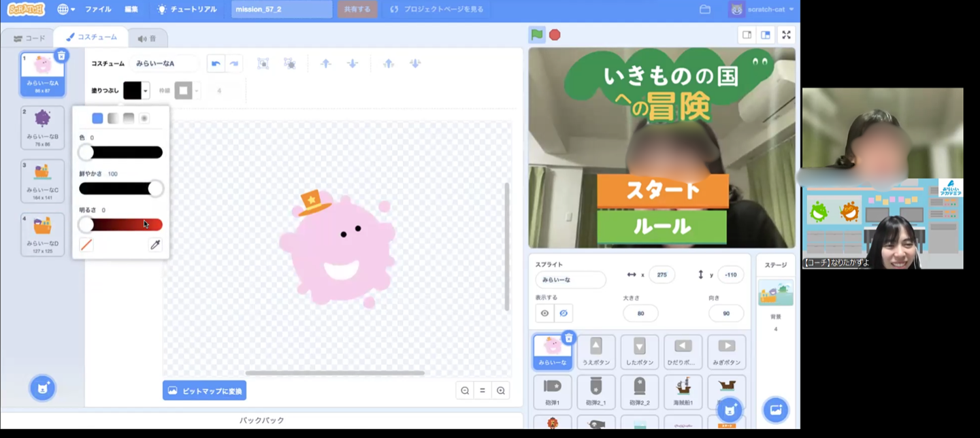Switch to the コード tab
The height and width of the screenshot is (438, 980).
point(29,38)
